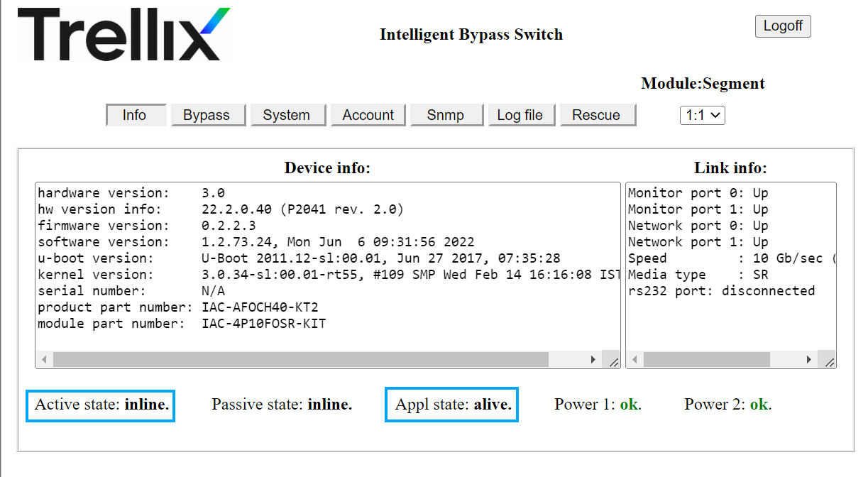
Task: Click inside the Link info text area
Action: coord(730,267)
